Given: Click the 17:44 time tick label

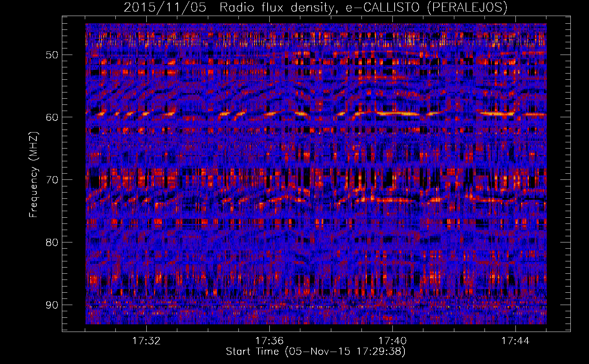Looking at the screenshot, I should 515,341.
